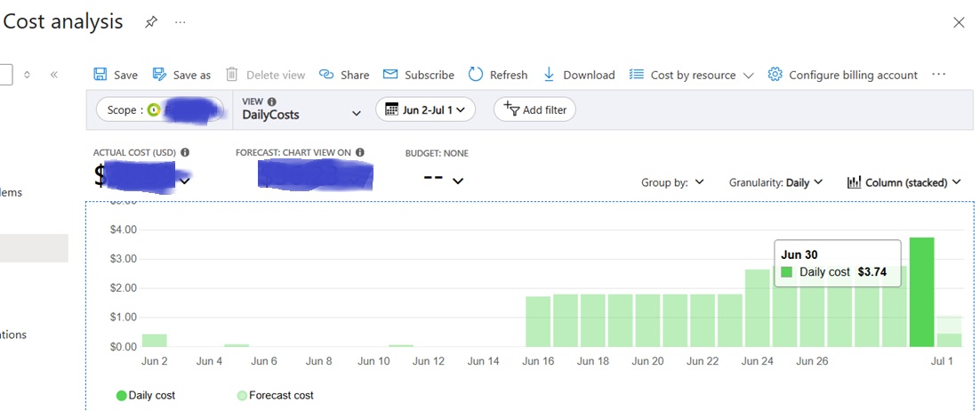The image size is (980, 411).
Task: Collapse the left navigation with double chevron
Action: pyautogui.click(x=53, y=75)
